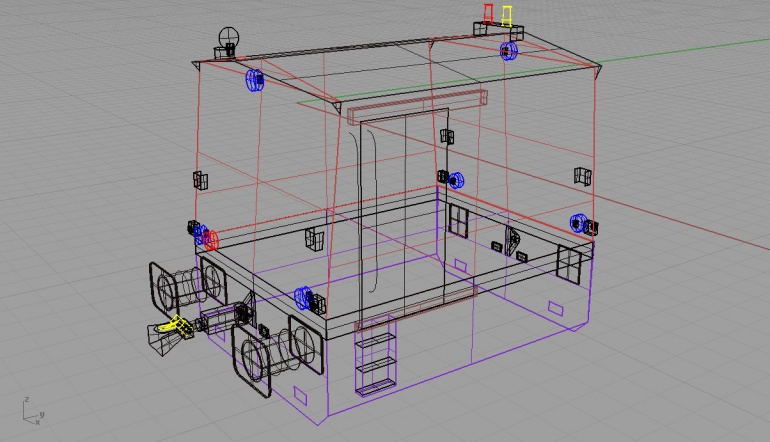The height and width of the screenshot is (442, 770).
Task: Click the world axis icon
Action: (33, 412)
